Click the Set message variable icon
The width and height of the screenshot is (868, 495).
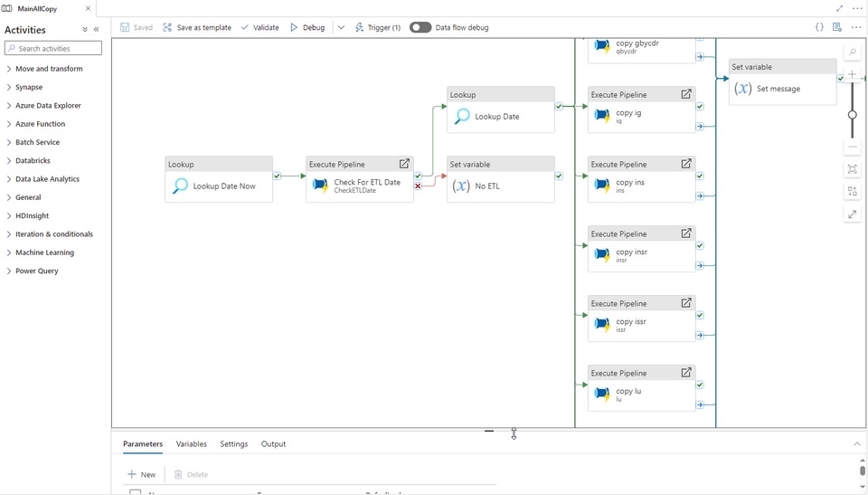click(x=743, y=88)
